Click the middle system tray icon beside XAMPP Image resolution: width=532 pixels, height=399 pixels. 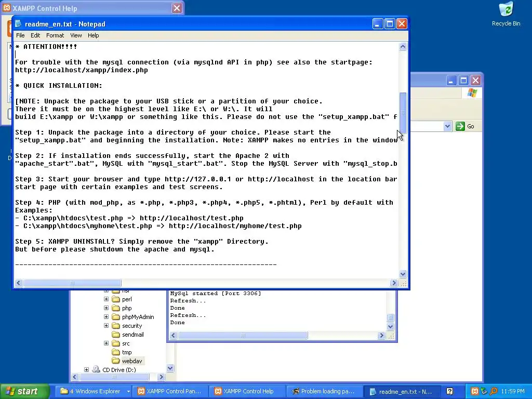[x=484, y=391]
